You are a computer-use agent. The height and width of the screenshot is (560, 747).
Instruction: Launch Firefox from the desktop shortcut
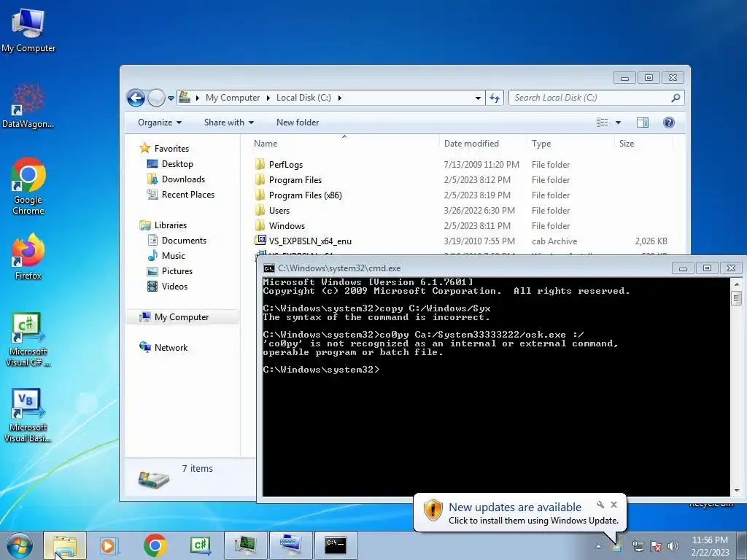point(28,256)
